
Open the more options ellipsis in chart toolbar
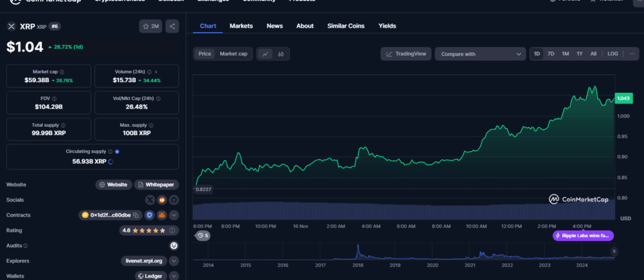pyautogui.click(x=631, y=54)
